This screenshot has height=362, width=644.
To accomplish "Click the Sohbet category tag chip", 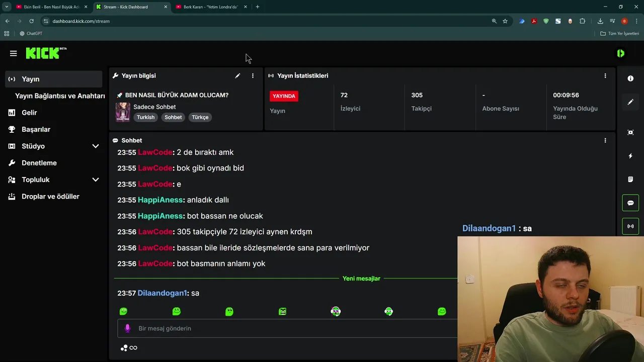I will (173, 117).
